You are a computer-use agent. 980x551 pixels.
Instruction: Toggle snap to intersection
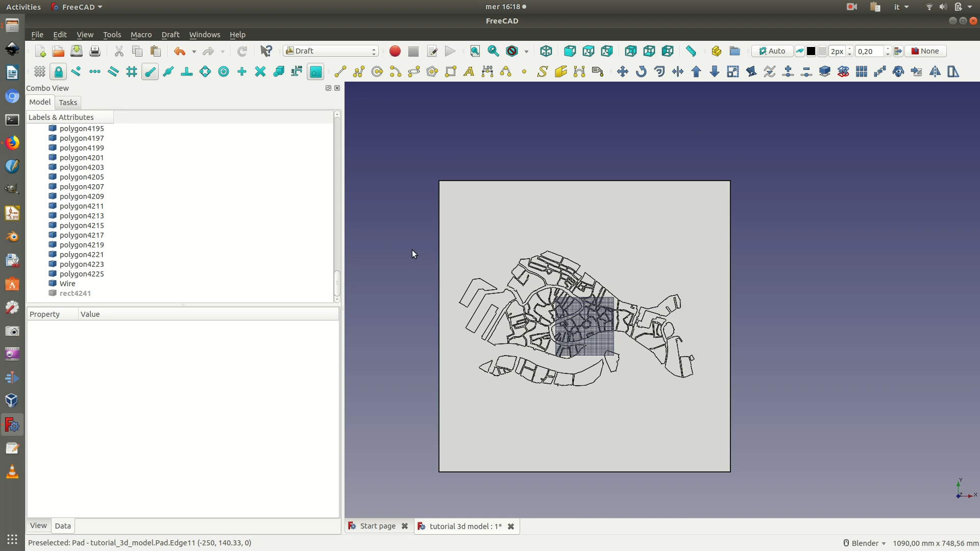click(260, 72)
